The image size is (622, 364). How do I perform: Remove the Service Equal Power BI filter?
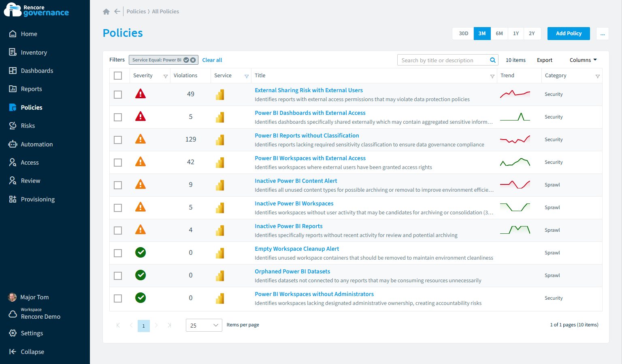tap(193, 60)
